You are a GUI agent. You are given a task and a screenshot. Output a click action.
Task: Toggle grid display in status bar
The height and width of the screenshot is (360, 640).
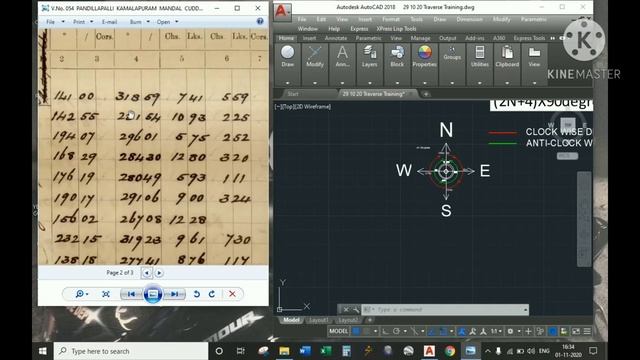tap(356, 331)
